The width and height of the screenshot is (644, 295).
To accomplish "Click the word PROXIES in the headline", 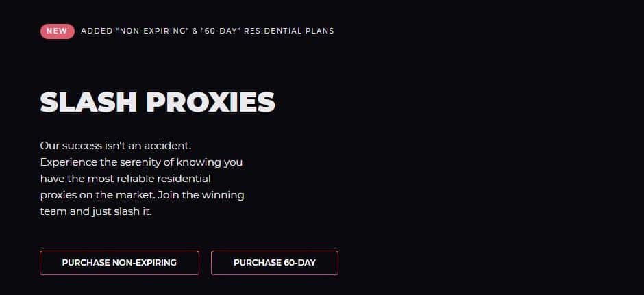I will pos(211,102).
